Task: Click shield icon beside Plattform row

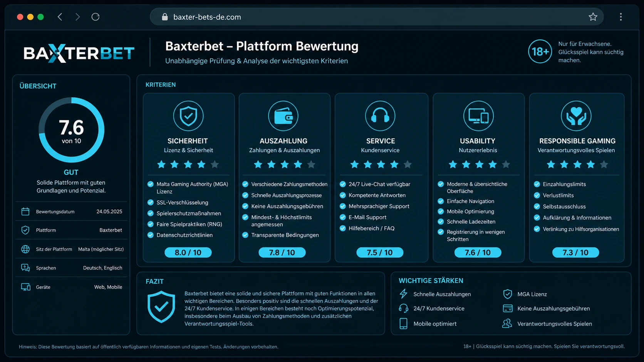Action: point(25,230)
